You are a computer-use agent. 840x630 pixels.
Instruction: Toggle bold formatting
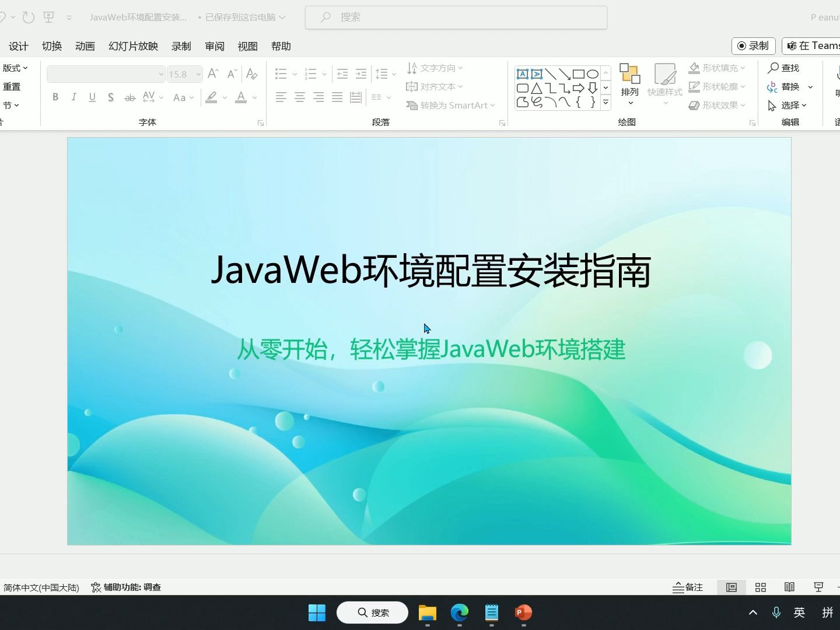click(x=55, y=97)
